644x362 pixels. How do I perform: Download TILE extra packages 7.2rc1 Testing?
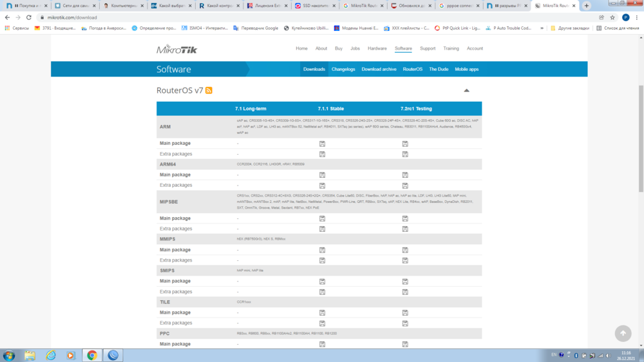[x=405, y=323]
